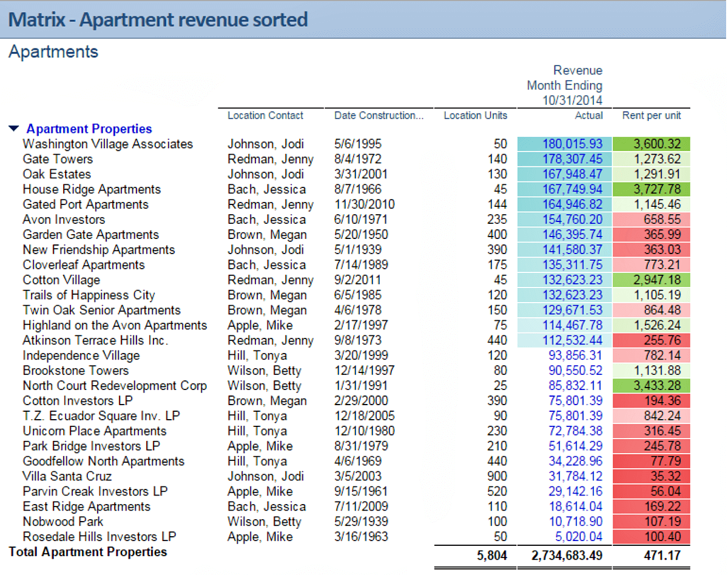Click actual revenue value 5,020.04
The width and height of the screenshot is (728, 575).
pos(579,537)
